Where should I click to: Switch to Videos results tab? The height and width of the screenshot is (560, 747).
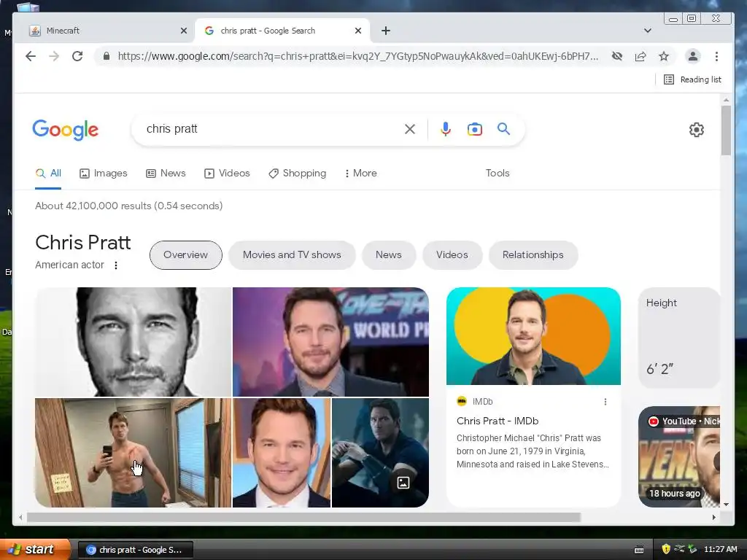tap(228, 174)
